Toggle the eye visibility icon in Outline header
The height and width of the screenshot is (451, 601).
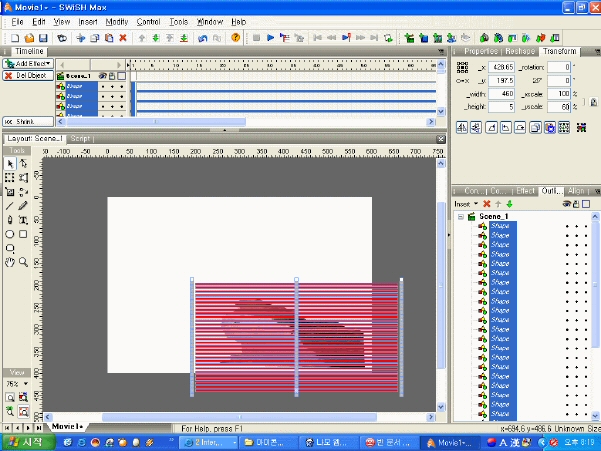point(567,204)
